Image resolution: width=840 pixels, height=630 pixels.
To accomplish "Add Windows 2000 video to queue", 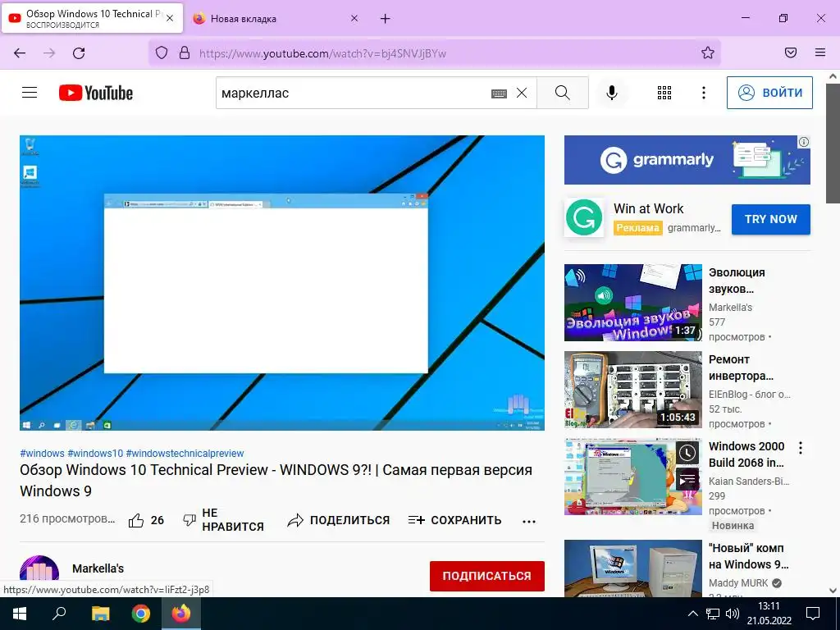I will pyautogui.click(x=687, y=479).
